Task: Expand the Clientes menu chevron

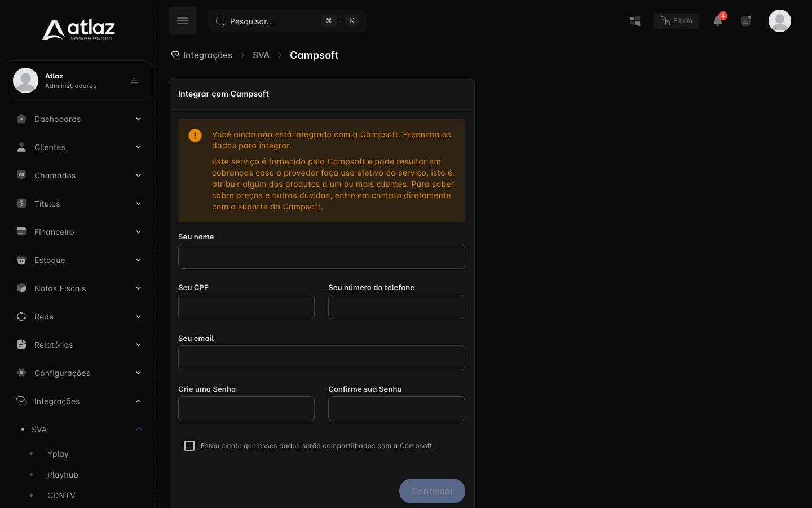Action: [x=138, y=147]
